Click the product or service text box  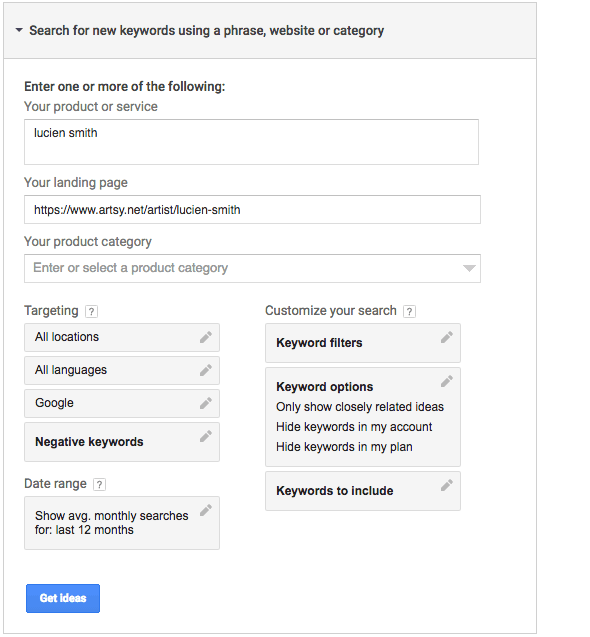[x=251, y=142]
